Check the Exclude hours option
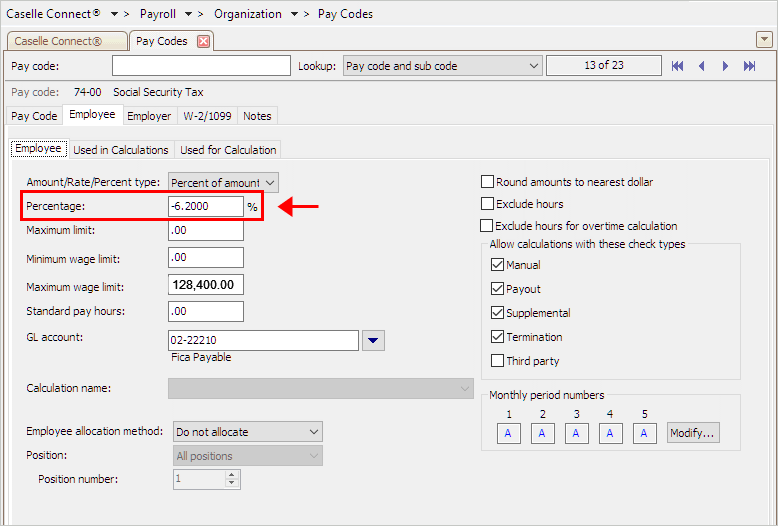778x526 pixels. pos(488,204)
